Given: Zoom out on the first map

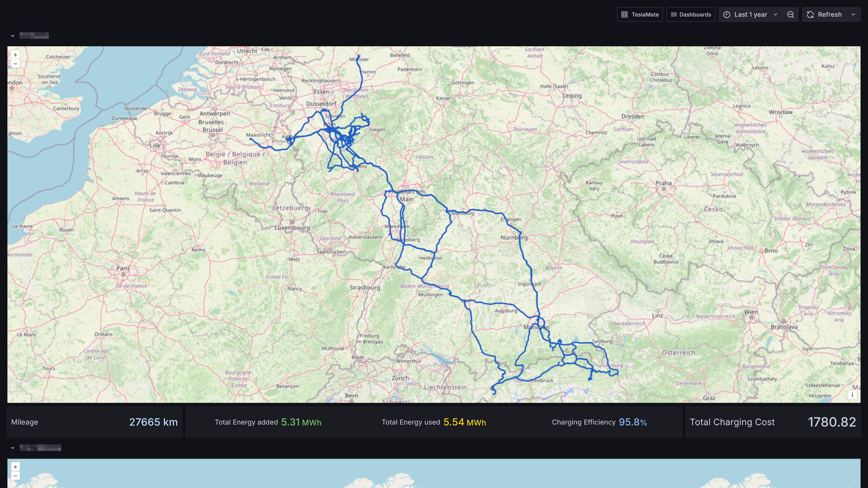Looking at the screenshot, I should 15,64.
